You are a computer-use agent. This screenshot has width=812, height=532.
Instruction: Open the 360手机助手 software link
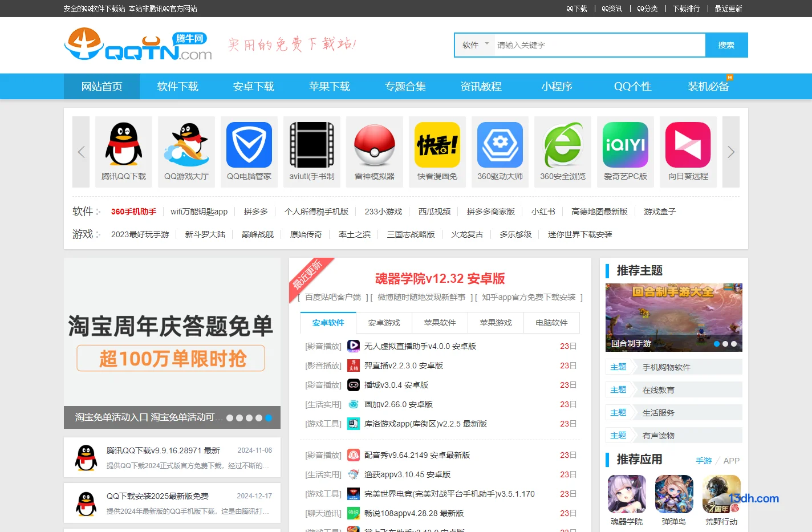(133, 212)
